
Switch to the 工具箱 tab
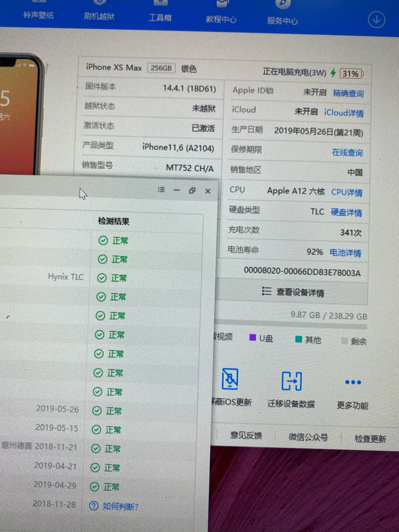(x=160, y=18)
